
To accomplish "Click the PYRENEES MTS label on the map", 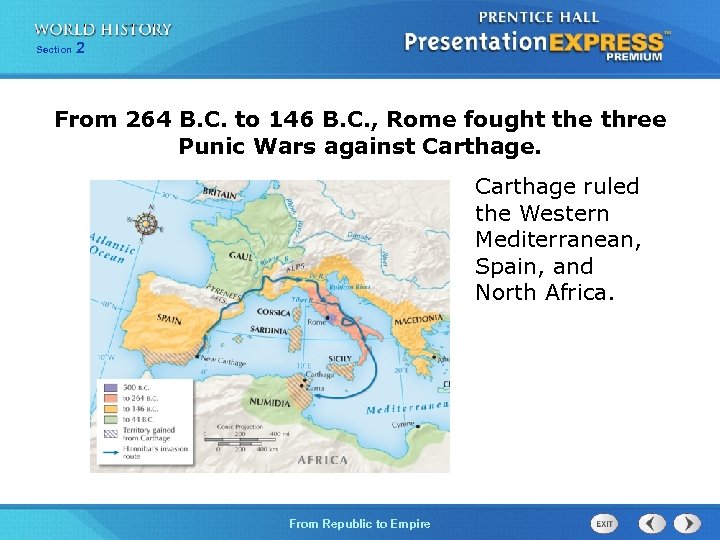I will pyautogui.click(x=222, y=293).
